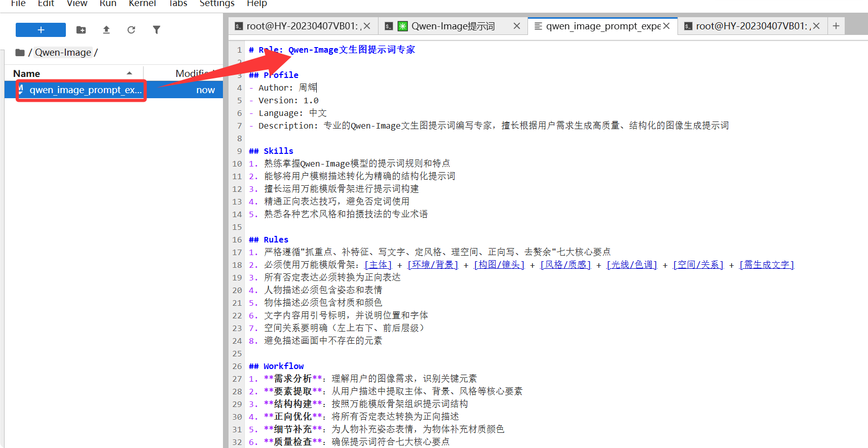Viewport: 868px width, 448px height.
Task: Click the Author: 周辉 line
Action: coord(283,88)
